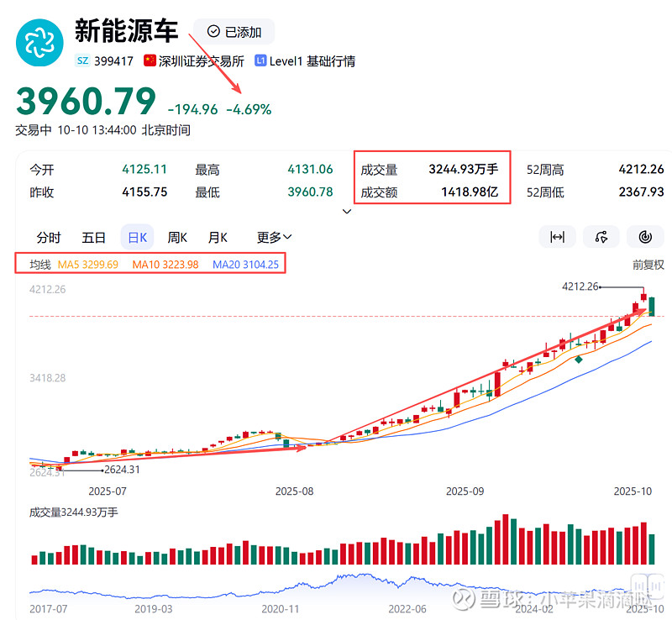Collapse quote details with the down chevron
The image size is (672, 620).
(346, 212)
